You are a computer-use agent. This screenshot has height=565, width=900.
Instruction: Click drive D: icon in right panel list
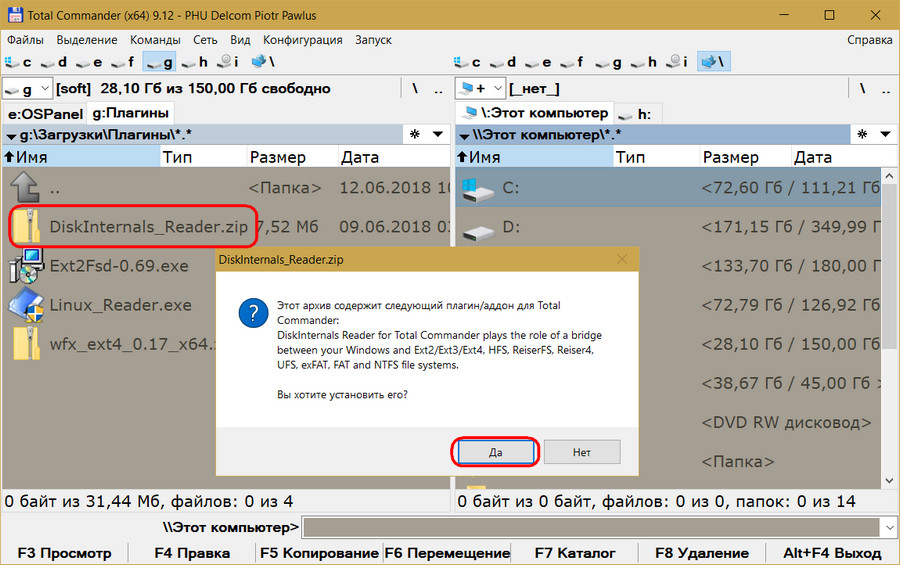(x=480, y=228)
